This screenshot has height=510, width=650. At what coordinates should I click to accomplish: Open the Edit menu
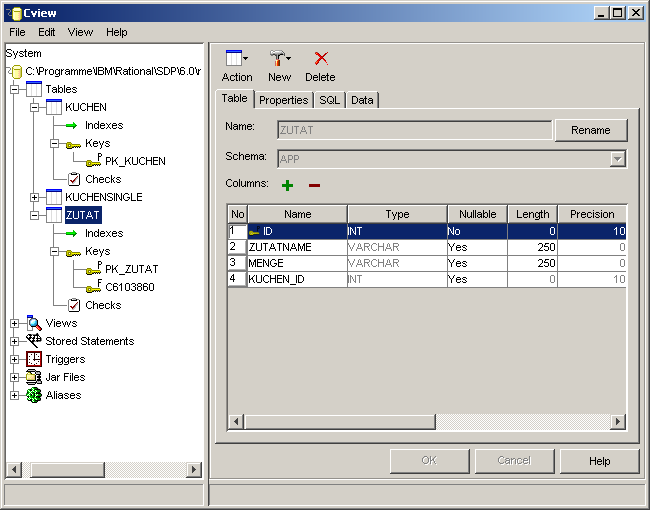pyautogui.click(x=46, y=32)
